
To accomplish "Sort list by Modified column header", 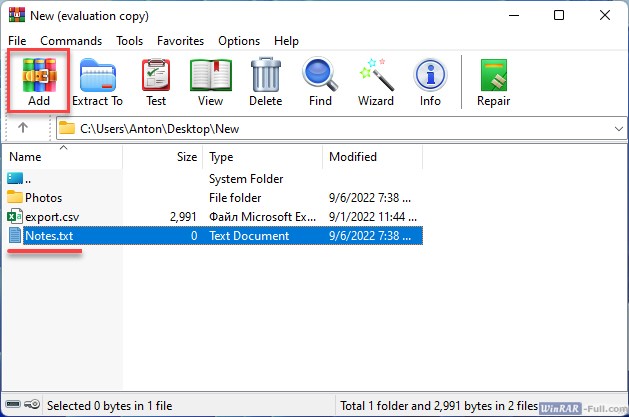I will click(x=352, y=157).
